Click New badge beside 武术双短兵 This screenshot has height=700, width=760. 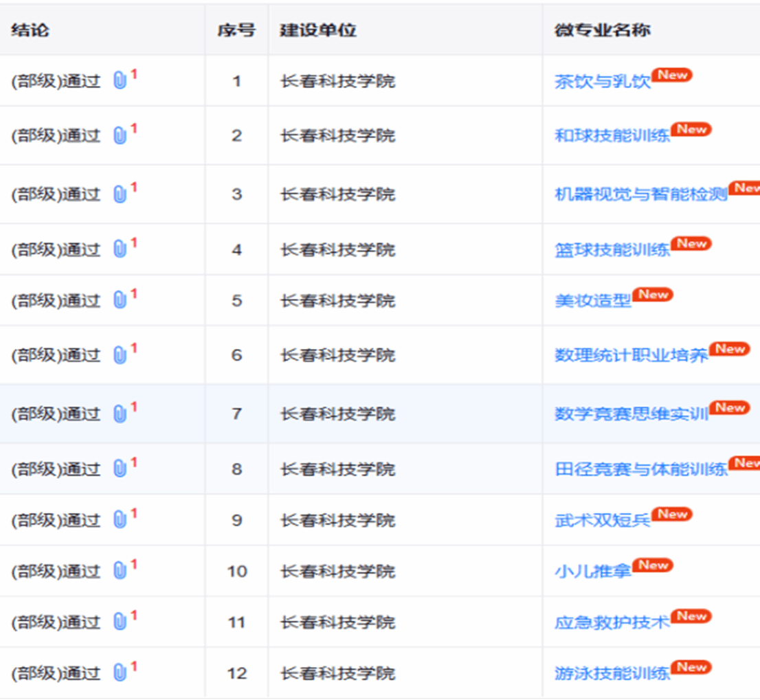(672, 514)
